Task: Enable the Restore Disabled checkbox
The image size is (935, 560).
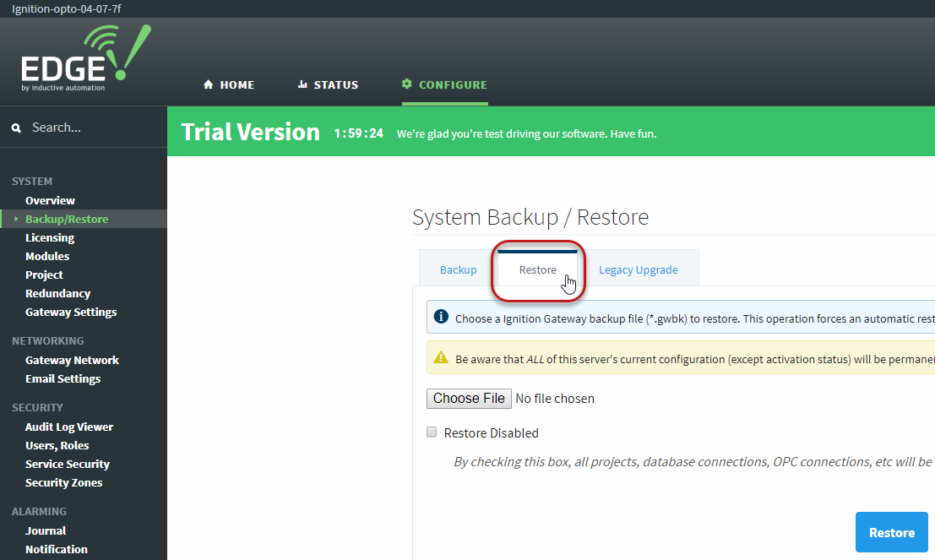Action: [432, 432]
